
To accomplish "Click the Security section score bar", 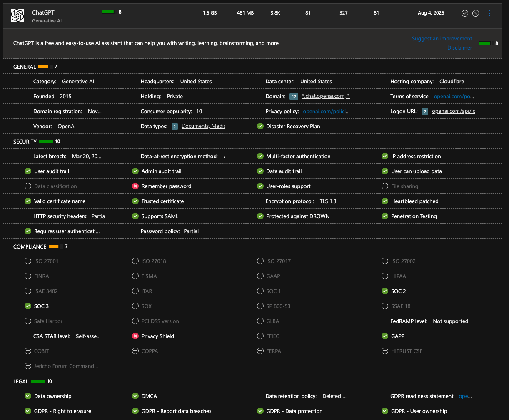I will 46,142.
